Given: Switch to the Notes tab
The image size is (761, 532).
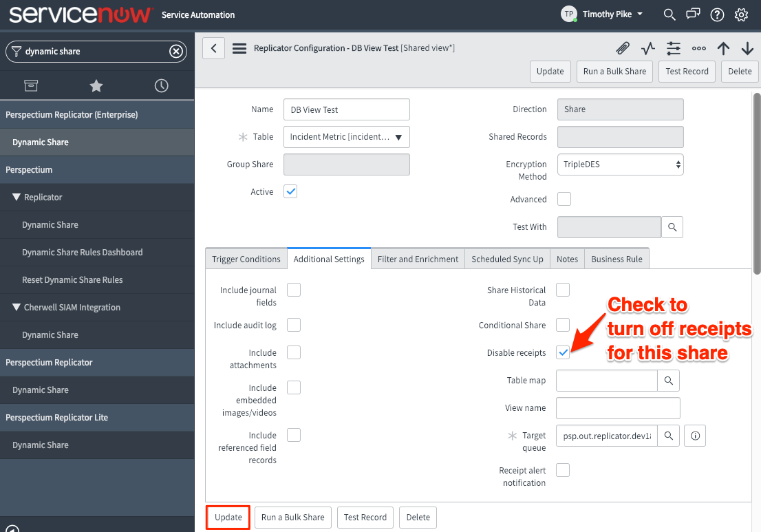Looking at the screenshot, I should click(568, 259).
